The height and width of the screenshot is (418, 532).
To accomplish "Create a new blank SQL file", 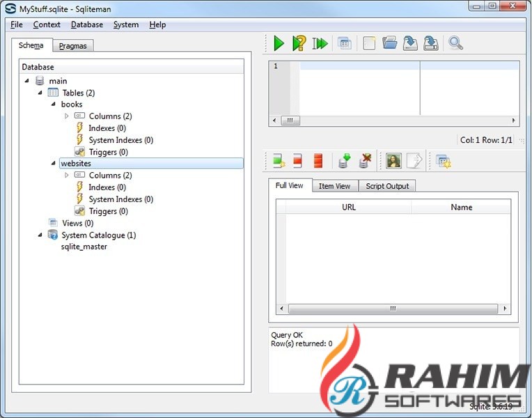I will (369, 43).
